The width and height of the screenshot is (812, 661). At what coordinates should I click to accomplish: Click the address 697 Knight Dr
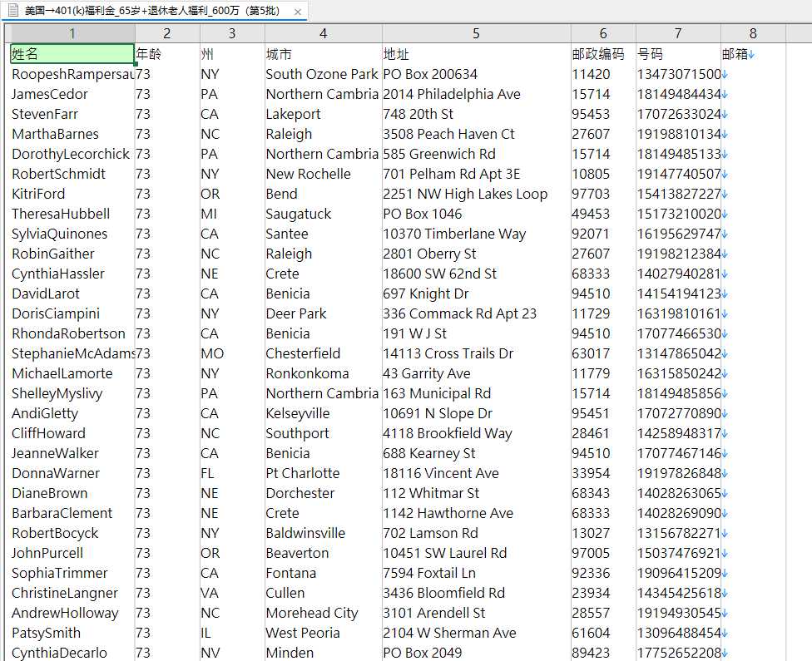pos(426,294)
